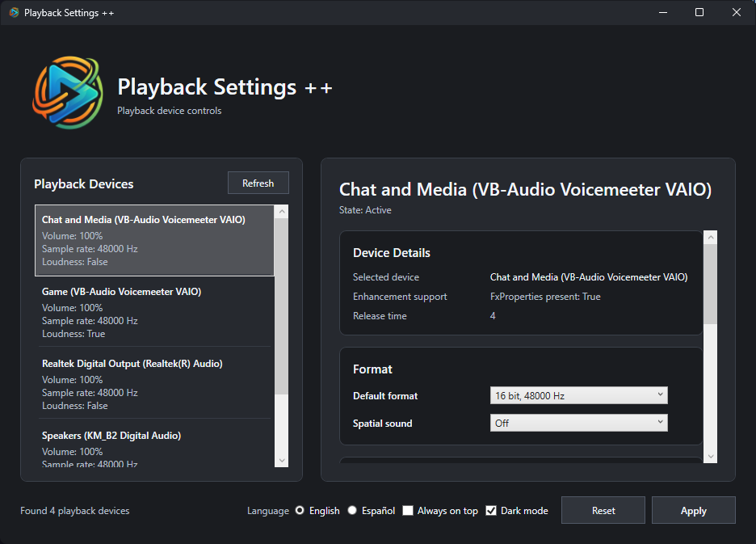Open the Default format dropdown
The image size is (756, 544).
point(578,395)
